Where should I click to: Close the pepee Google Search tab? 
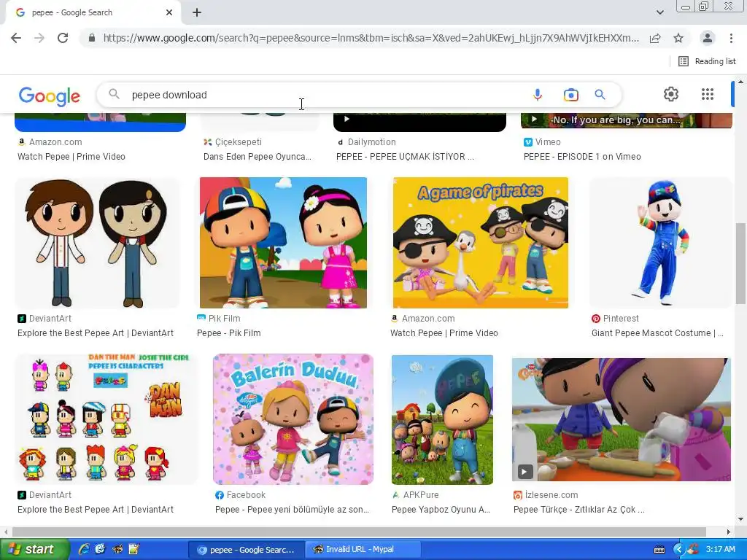point(169,12)
